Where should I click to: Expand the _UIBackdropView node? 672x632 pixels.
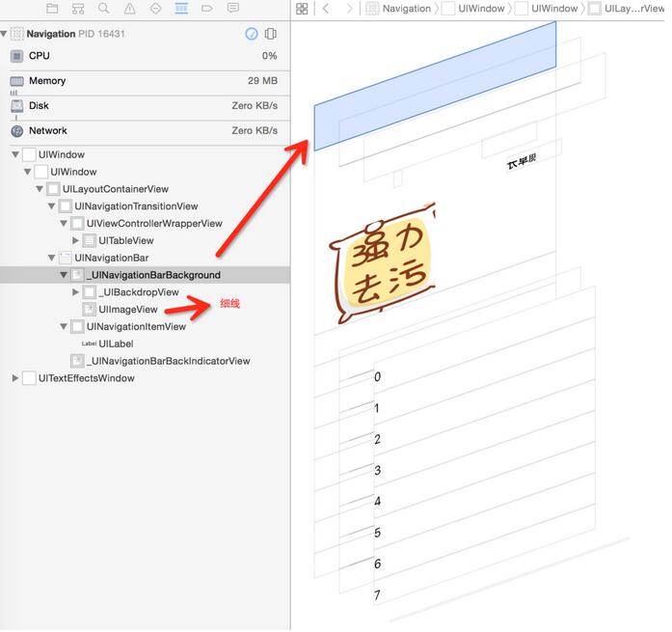click(x=75, y=292)
